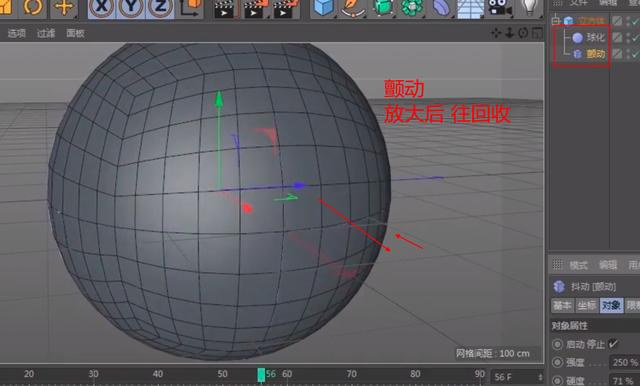640x386 pixels.
Task: Toggle visibility dots of 颤动 deformer
Action: tap(627, 53)
